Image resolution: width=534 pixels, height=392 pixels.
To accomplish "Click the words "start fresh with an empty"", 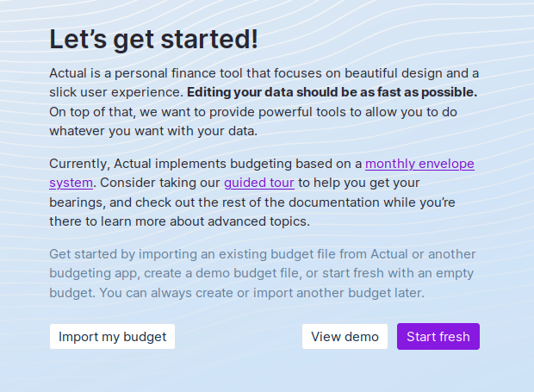I will tap(403, 273).
